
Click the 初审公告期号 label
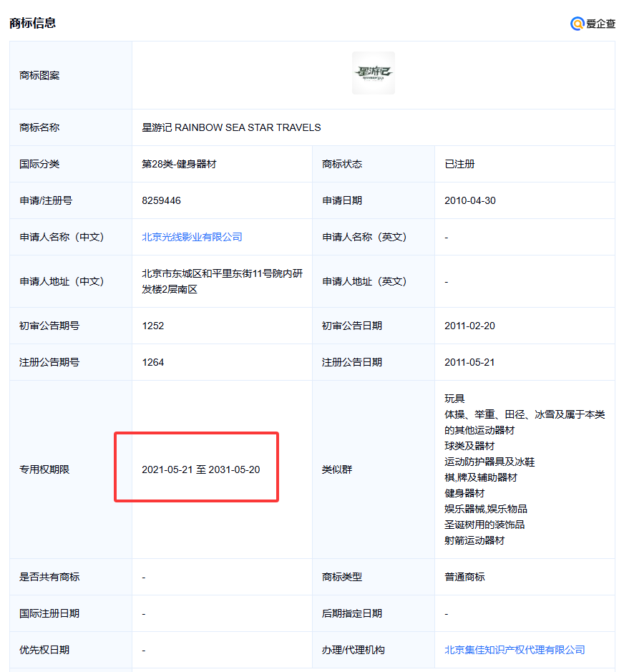pyautogui.click(x=49, y=326)
